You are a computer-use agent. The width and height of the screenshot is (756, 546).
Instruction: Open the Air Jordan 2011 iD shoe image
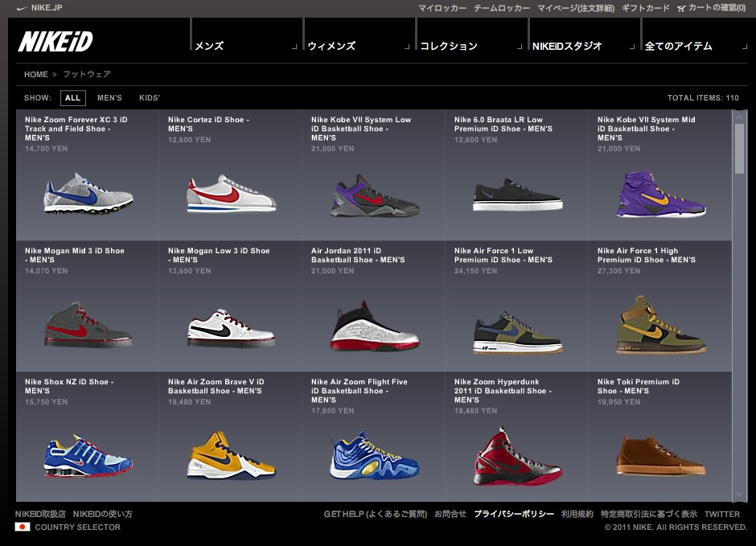375,326
